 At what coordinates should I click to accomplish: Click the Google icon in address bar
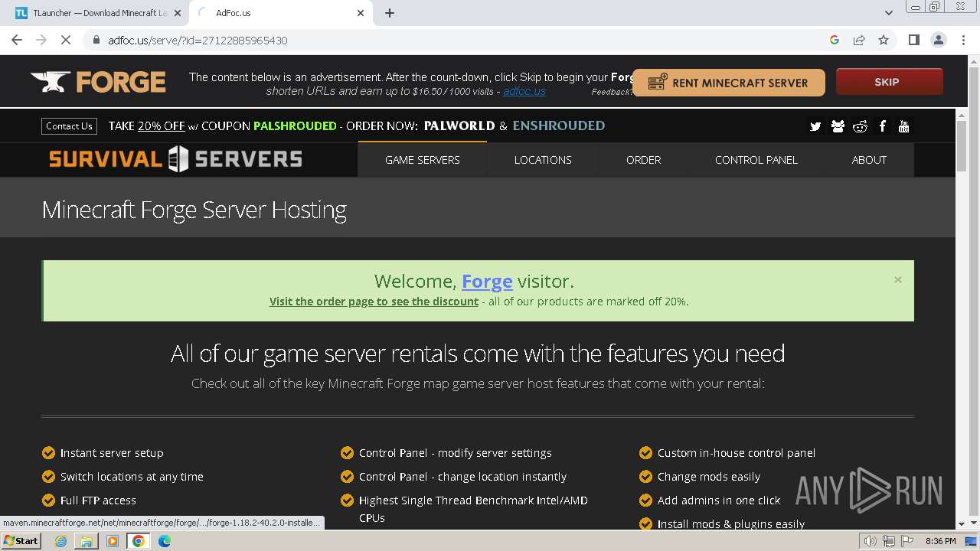pyautogui.click(x=835, y=40)
